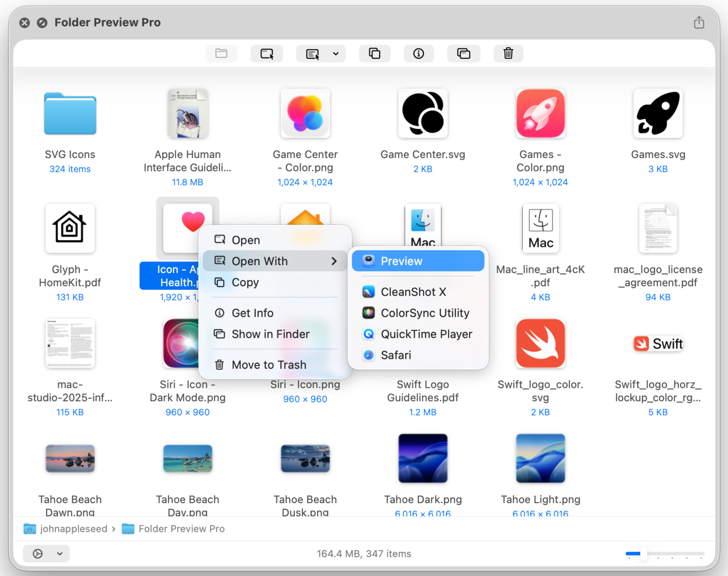Click the "4 KB" size label
Image resolution: width=728 pixels, height=576 pixels.
(x=541, y=297)
